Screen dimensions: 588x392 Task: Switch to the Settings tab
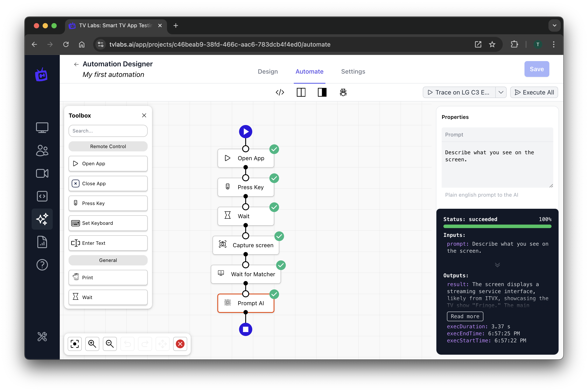[353, 71]
